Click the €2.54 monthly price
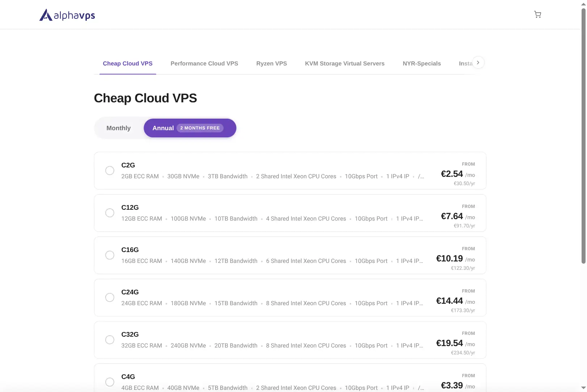The height and width of the screenshot is (392, 587). pos(452,174)
